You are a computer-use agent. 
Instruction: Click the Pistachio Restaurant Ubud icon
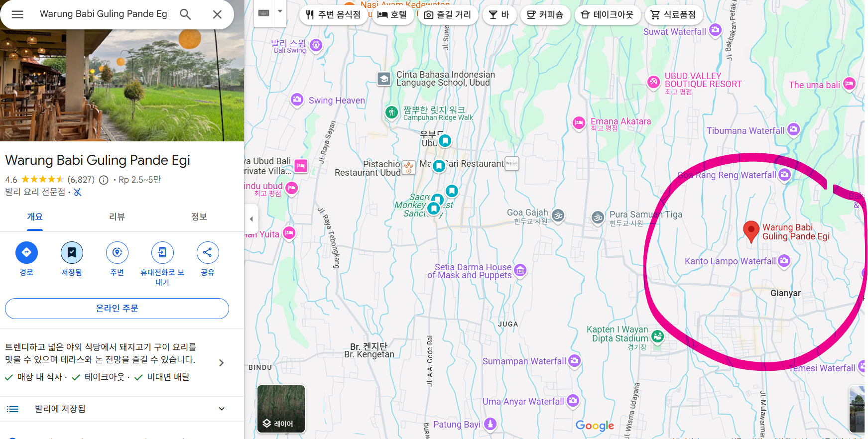click(x=409, y=168)
